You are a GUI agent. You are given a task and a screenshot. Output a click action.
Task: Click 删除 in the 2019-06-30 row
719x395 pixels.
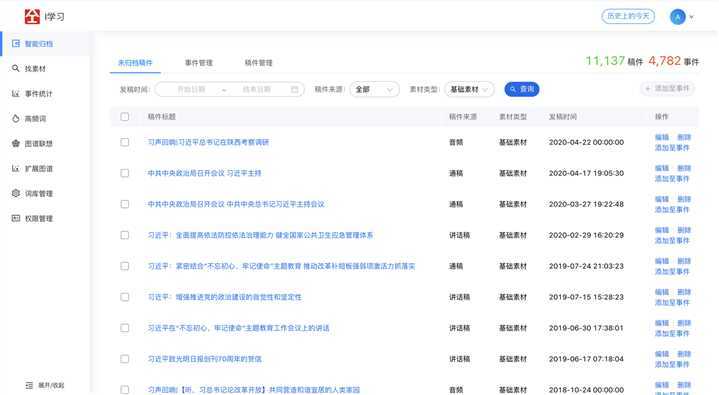pos(684,323)
